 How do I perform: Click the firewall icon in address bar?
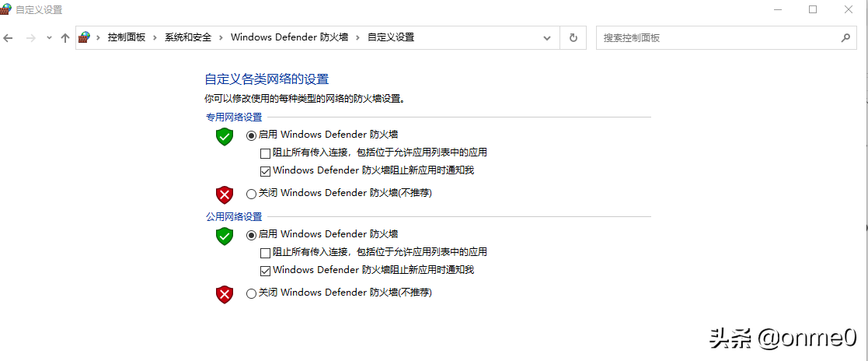tap(84, 37)
